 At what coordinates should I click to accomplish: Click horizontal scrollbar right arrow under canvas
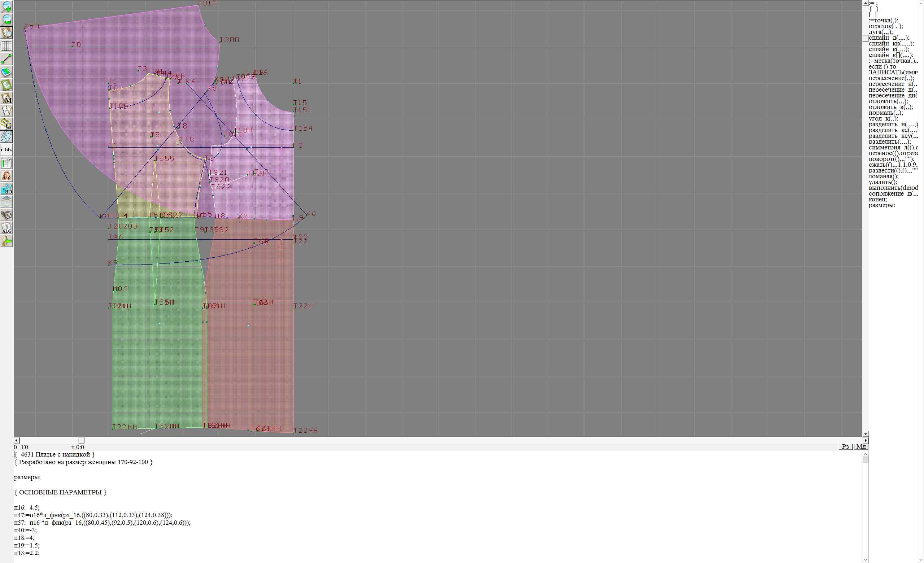pos(866,440)
